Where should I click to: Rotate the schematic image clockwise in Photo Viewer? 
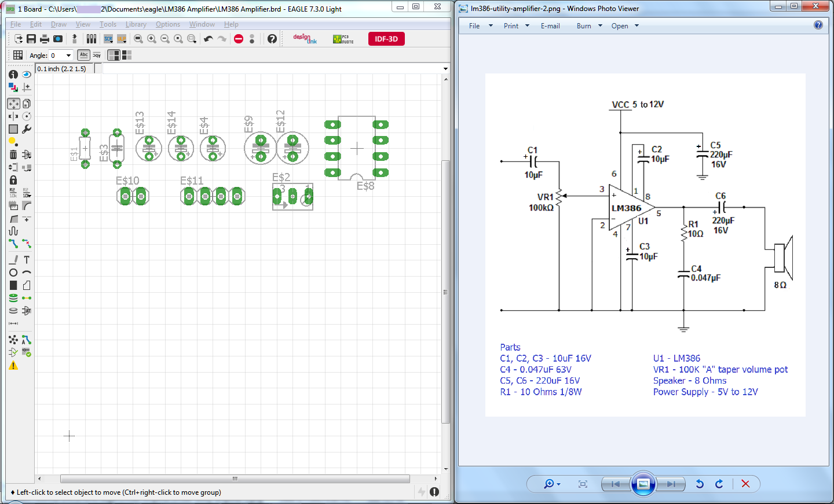pos(718,484)
